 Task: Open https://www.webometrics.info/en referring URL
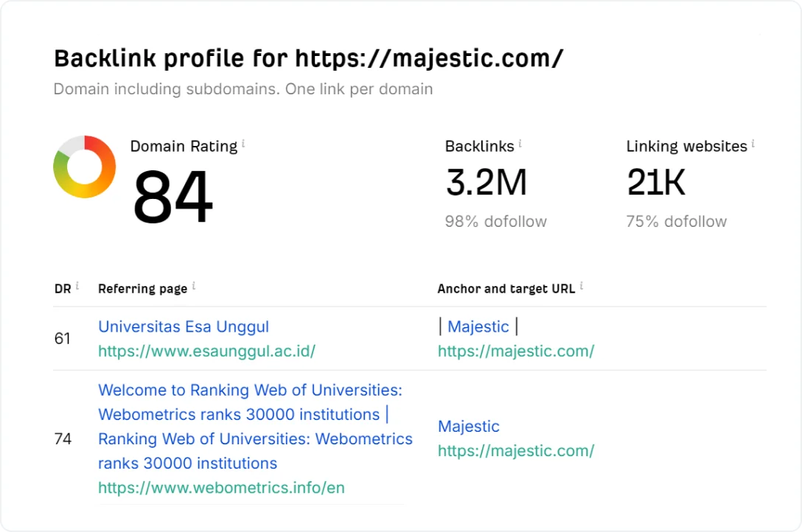(221, 487)
